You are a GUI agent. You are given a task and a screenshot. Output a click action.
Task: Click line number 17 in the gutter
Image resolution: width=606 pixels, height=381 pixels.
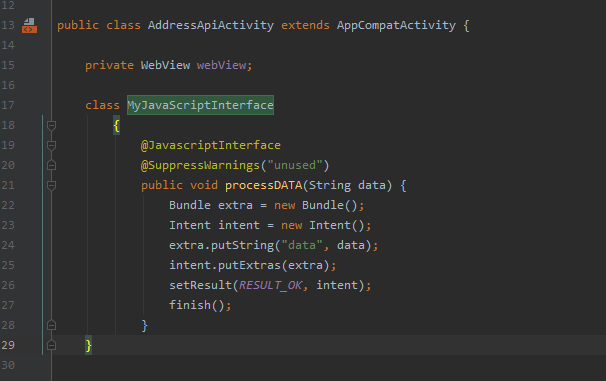[x=8, y=105]
